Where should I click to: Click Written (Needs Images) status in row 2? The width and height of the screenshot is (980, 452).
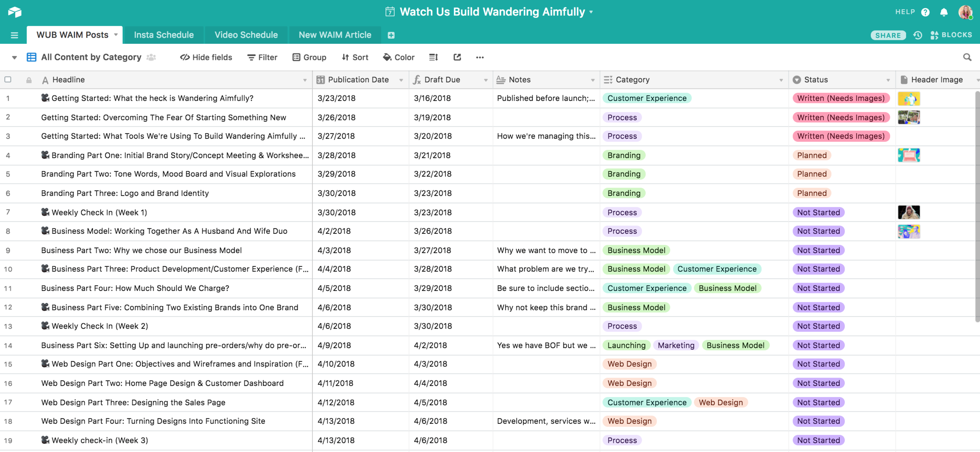click(x=841, y=118)
